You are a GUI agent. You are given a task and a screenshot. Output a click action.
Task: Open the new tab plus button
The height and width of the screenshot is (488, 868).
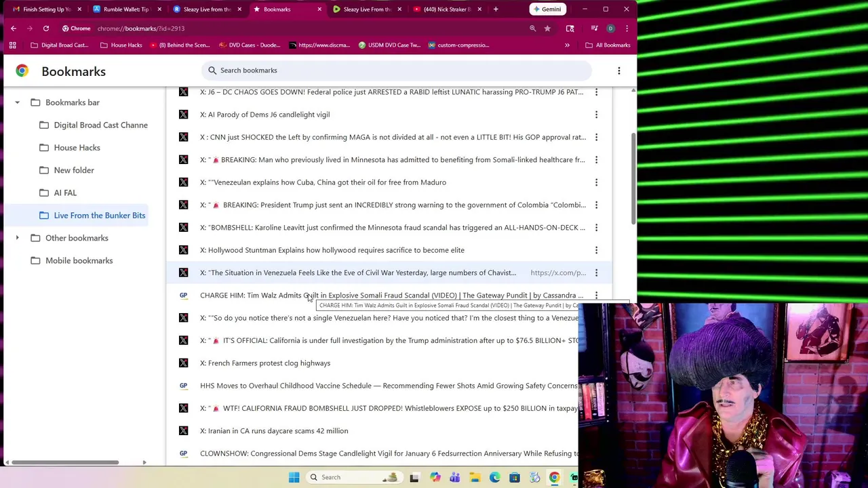(496, 9)
